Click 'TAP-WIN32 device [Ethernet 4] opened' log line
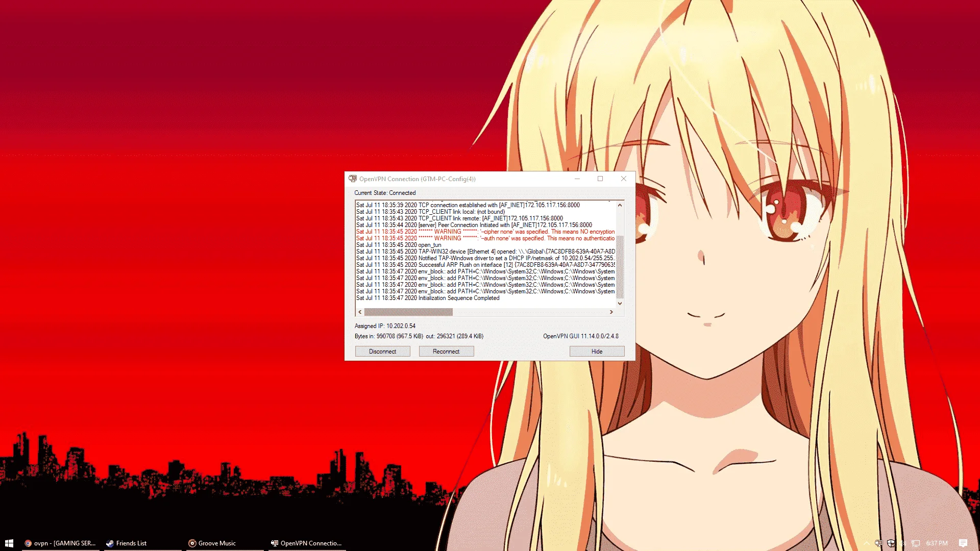Image resolution: width=980 pixels, height=551 pixels. [485, 252]
